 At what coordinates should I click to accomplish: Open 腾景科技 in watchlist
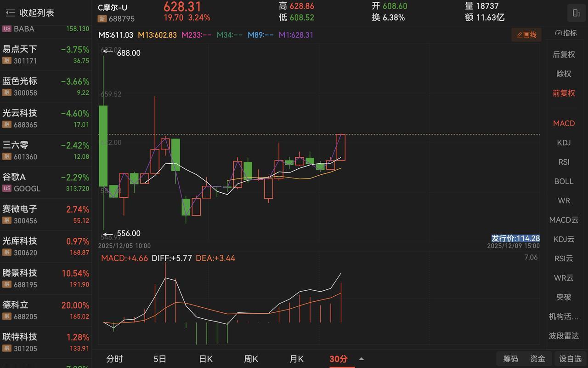pos(46,278)
